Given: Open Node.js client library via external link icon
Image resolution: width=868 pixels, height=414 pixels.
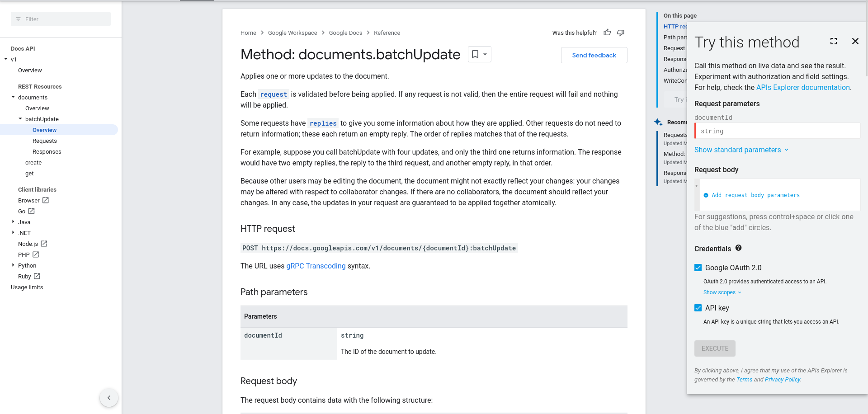Looking at the screenshot, I should click(44, 243).
